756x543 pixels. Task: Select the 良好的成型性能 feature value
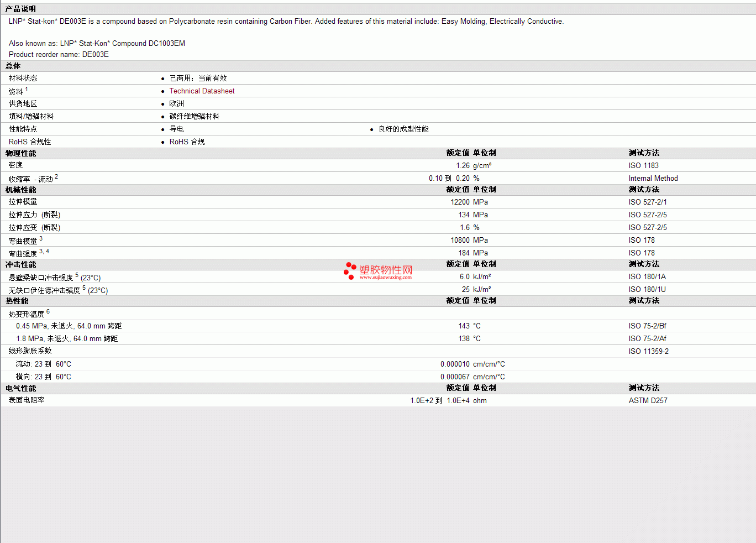coord(403,129)
